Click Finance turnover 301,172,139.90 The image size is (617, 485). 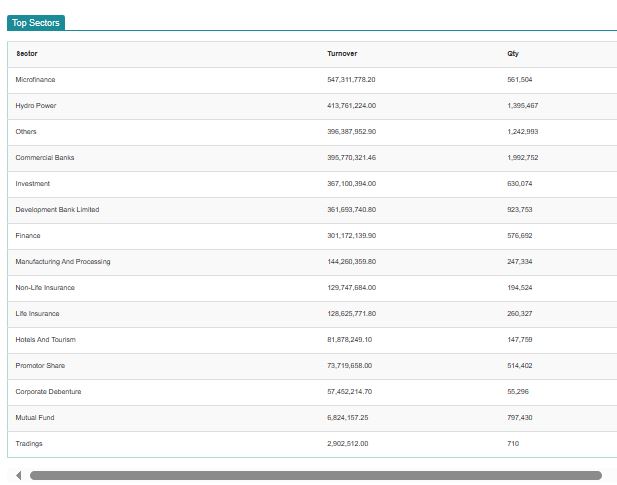pos(351,236)
